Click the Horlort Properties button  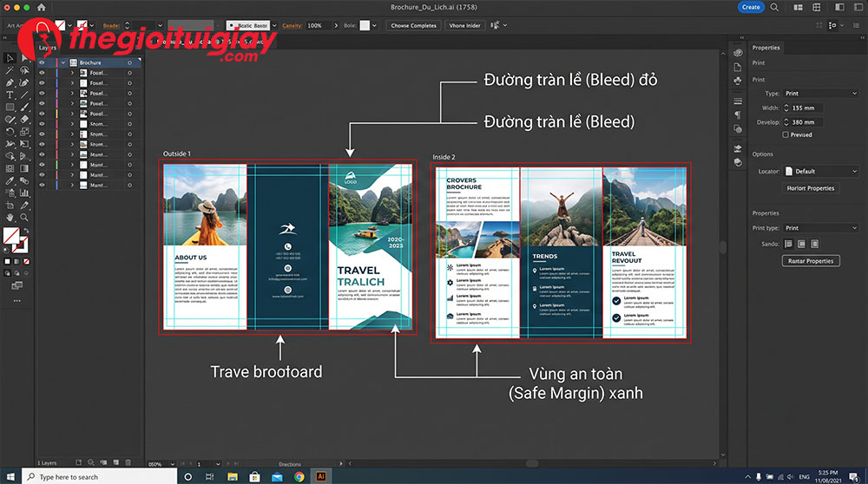point(811,188)
